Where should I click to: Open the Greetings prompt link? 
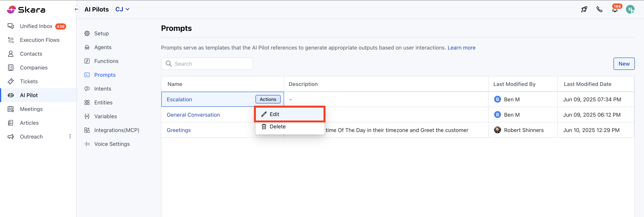tap(178, 130)
